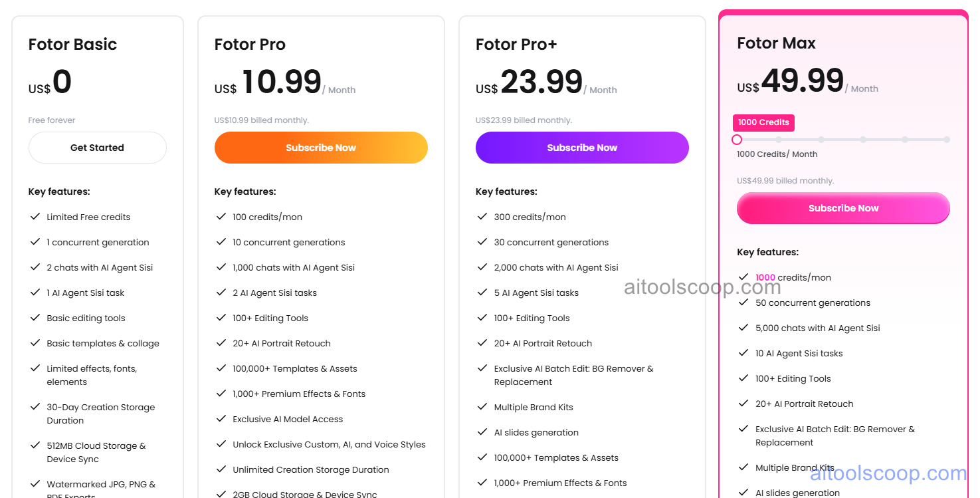Click the checkmark beside "AI slides generation" in Fotor Pro+

482,432
